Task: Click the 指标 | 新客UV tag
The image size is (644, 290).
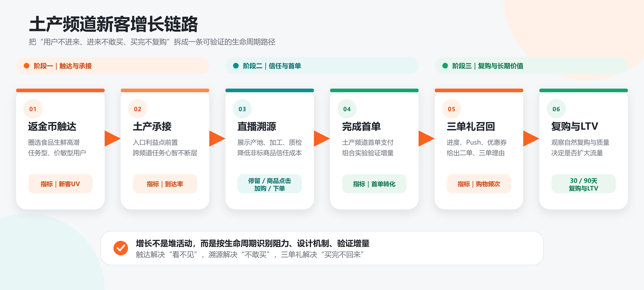Action: pos(60,184)
